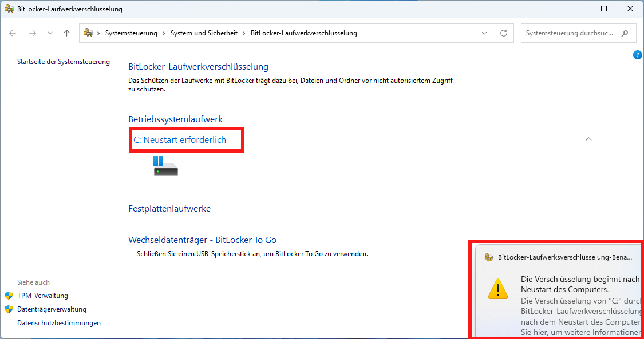
Task: Open the blue help question mark
Action: point(638,55)
